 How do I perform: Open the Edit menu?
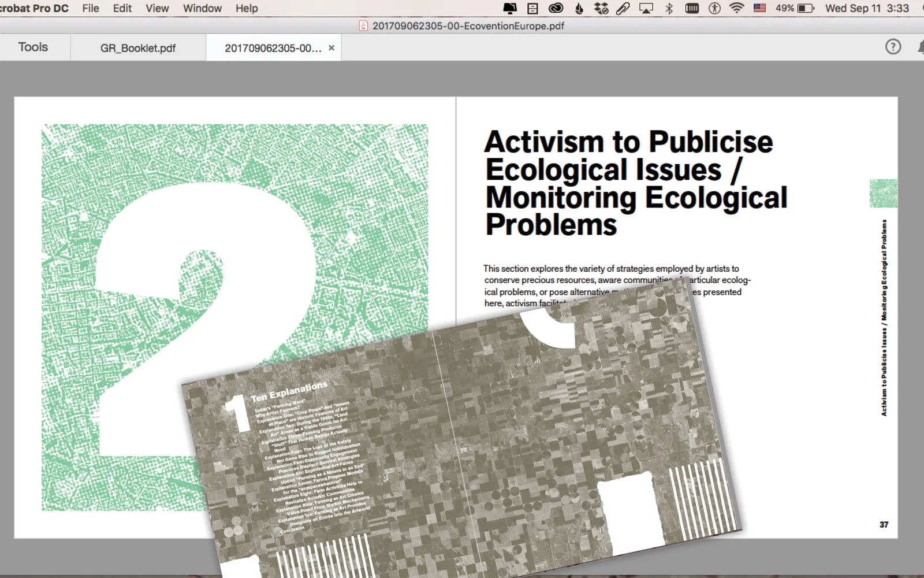[122, 8]
